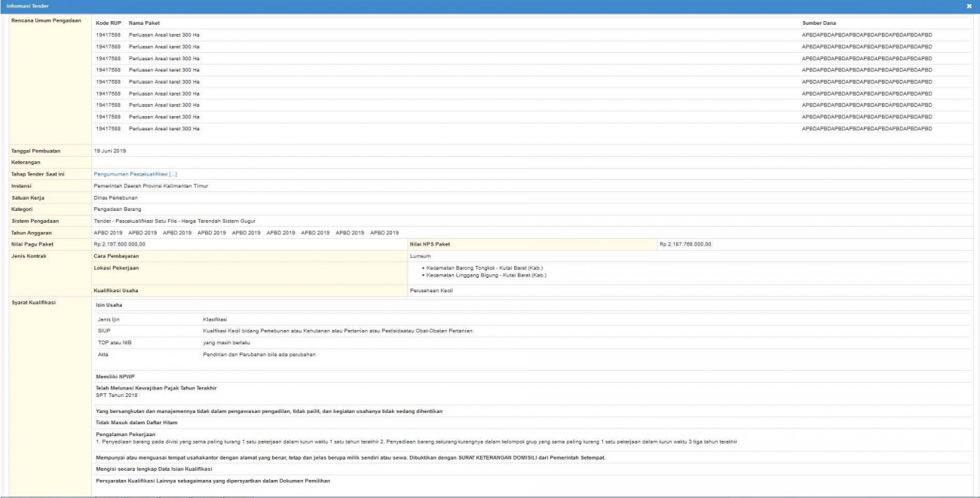Click the Kode RUP column header
The width and height of the screenshot is (980, 498).
click(x=109, y=24)
